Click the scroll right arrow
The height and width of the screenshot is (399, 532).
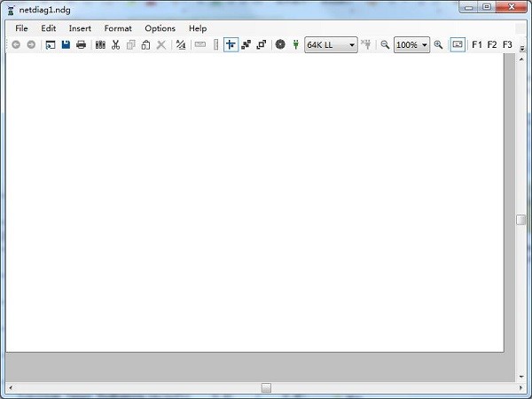click(x=521, y=387)
